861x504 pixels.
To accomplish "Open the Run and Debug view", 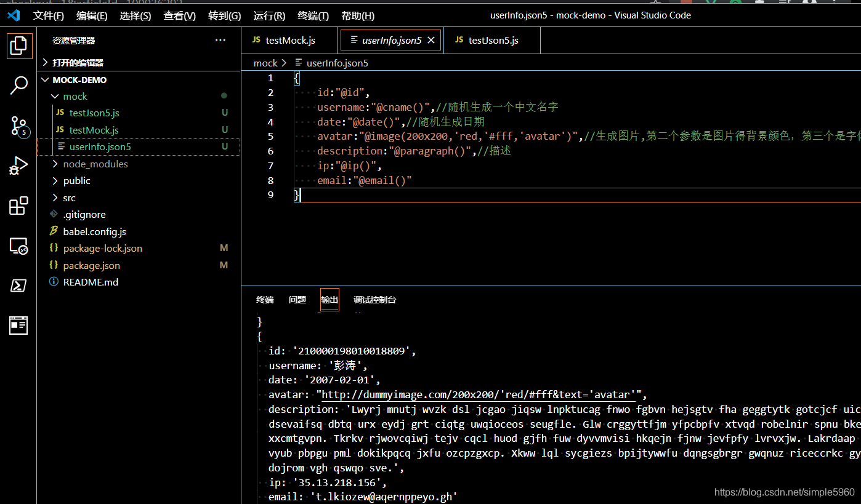I will coord(18,166).
